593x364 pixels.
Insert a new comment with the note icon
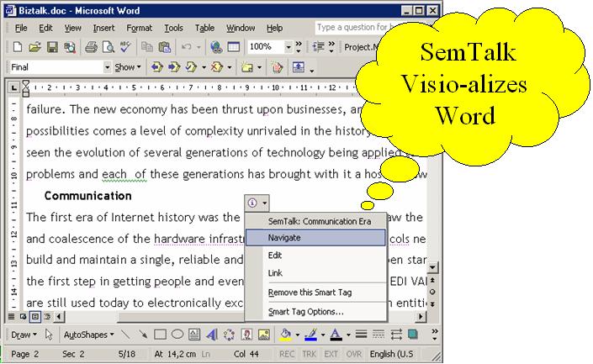247,67
